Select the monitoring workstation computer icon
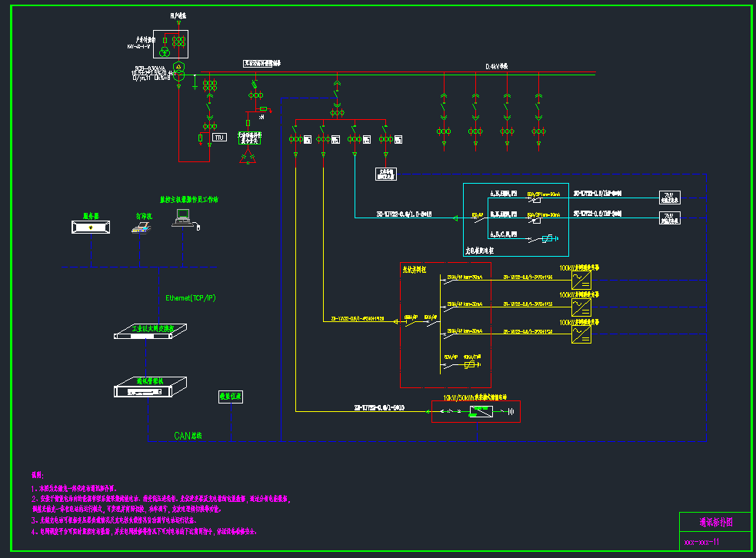 [x=183, y=220]
